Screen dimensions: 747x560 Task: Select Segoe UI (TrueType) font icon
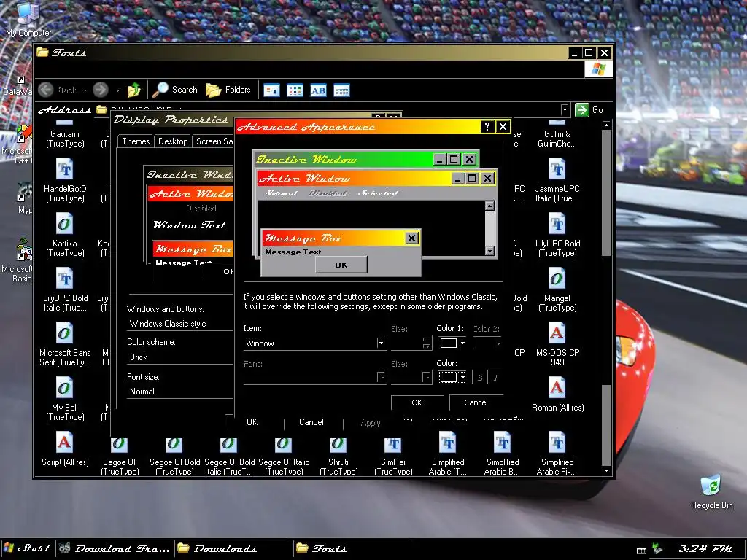119,455
